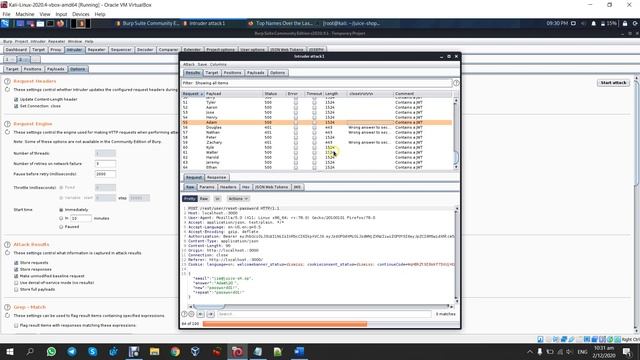Screen dimensions: 640x360
Task: Open the Actions dropdown in request viewer
Action: click(x=238, y=198)
